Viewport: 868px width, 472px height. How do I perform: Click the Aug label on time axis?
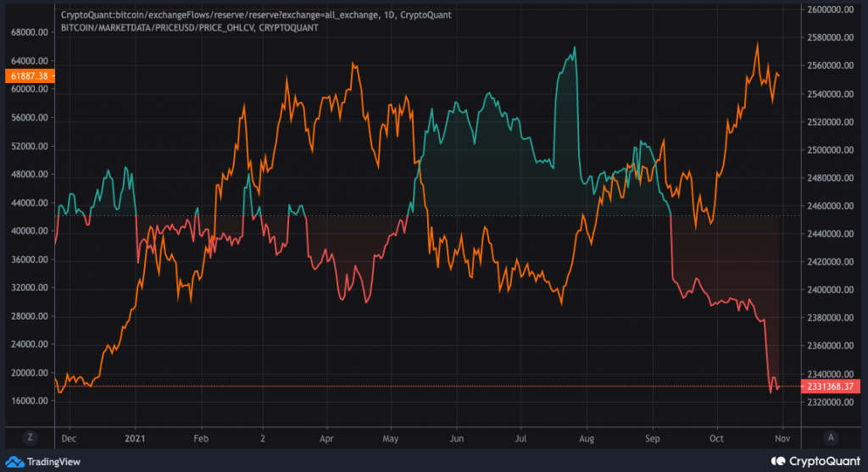[587, 438]
